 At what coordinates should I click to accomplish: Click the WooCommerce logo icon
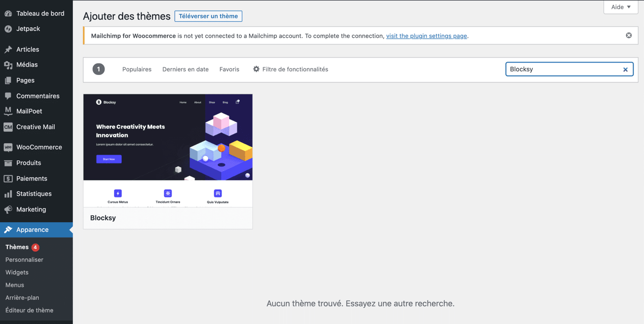click(x=8, y=147)
